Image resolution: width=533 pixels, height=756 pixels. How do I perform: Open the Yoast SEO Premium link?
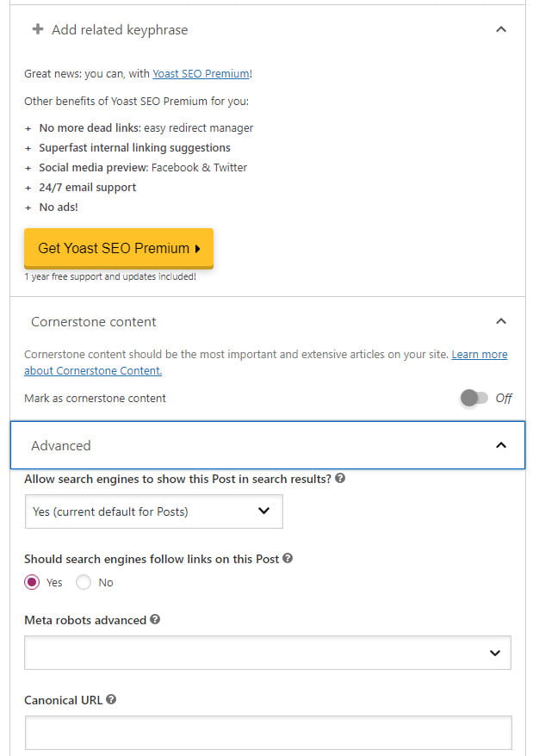tap(201, 74)
